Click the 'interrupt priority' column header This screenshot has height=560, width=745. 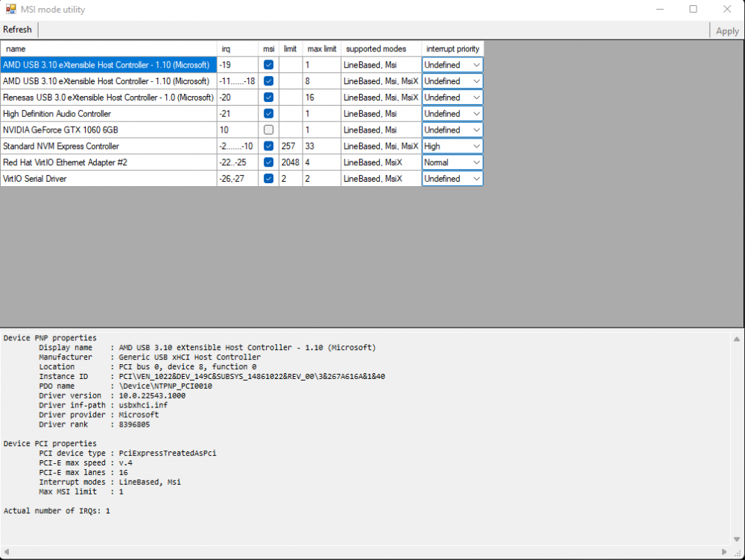tap(452, 49)
